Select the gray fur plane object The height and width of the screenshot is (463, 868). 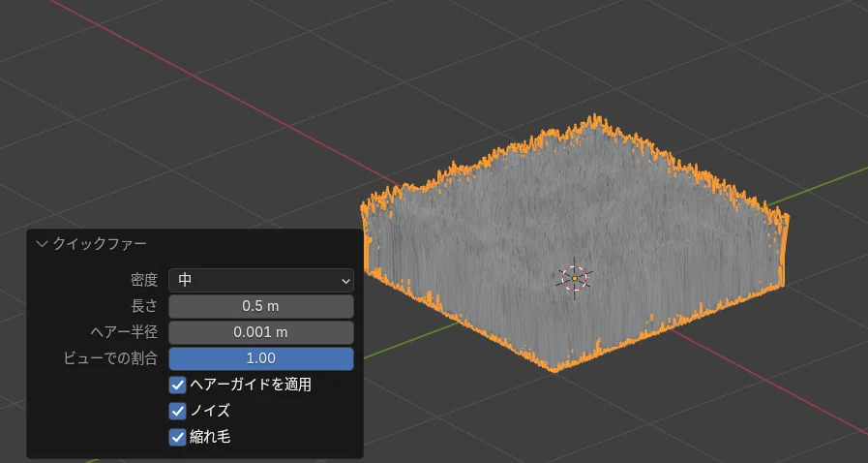pyautogui.click(x=574, y=244)
